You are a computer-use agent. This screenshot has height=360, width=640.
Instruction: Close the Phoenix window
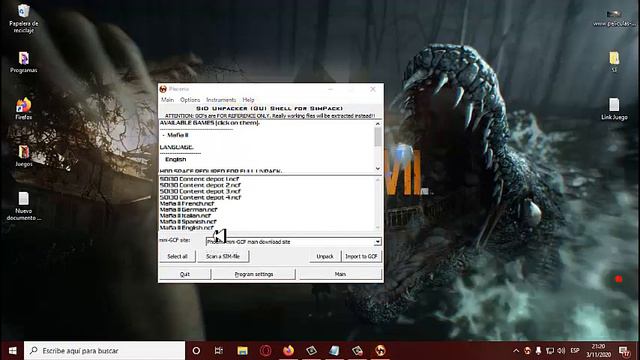coord(373,89)
